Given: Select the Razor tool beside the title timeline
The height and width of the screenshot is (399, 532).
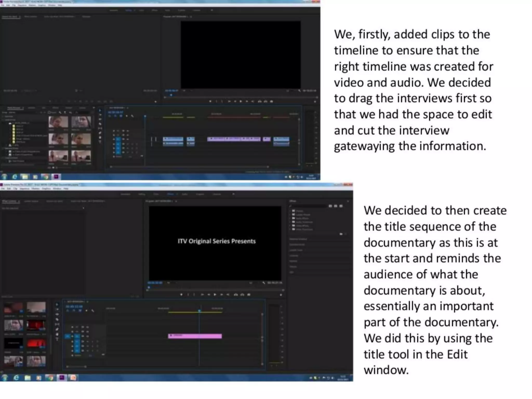Looking at the screenshot, I should coord(57,320).
